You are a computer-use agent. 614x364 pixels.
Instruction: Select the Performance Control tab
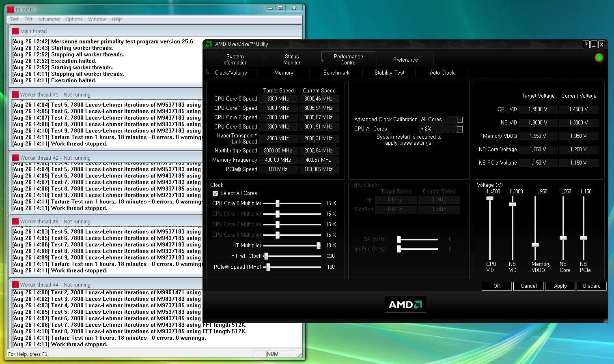(349, 60)
